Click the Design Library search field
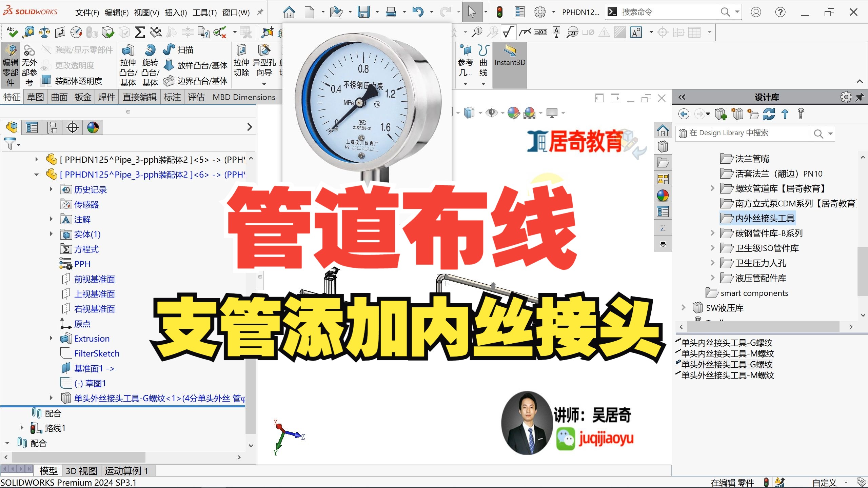Viewport: 868px width, 488px height. (x=746, y=133)
